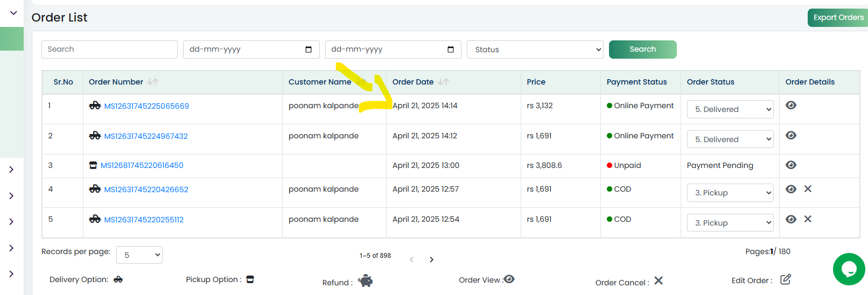Expand third sidebar menu chevron
This screenshot has width=868, height=295.
coord(11,222)
